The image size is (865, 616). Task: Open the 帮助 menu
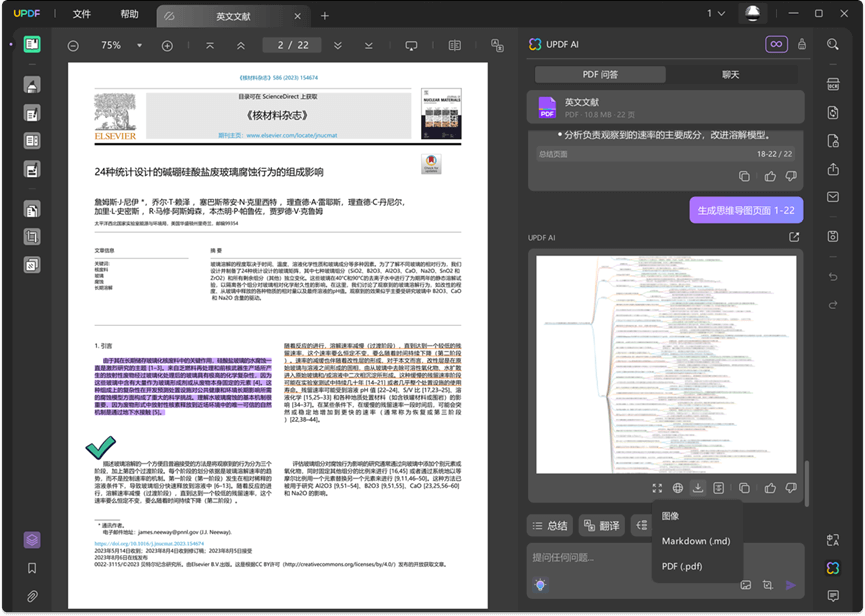click(130, 14)
